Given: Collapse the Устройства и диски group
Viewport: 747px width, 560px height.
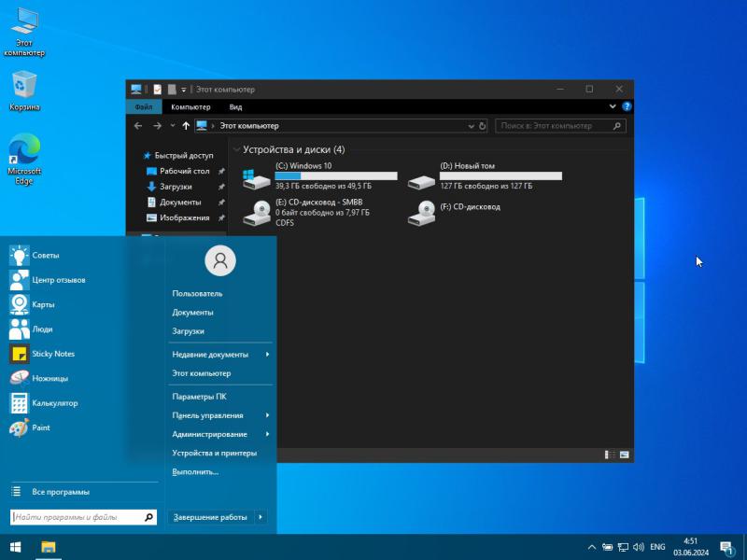Looking at the screenshot, I should (x=237, y=149).
